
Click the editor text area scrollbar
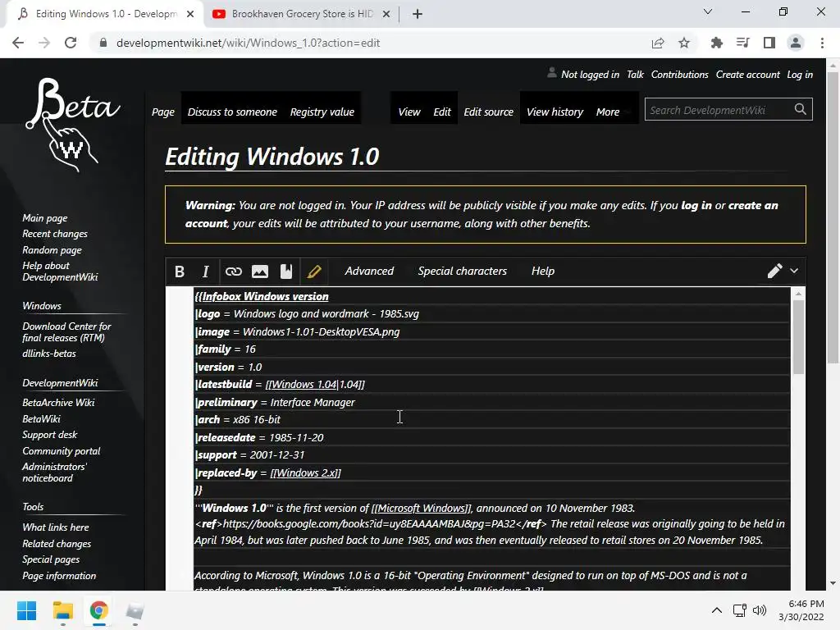798,336
